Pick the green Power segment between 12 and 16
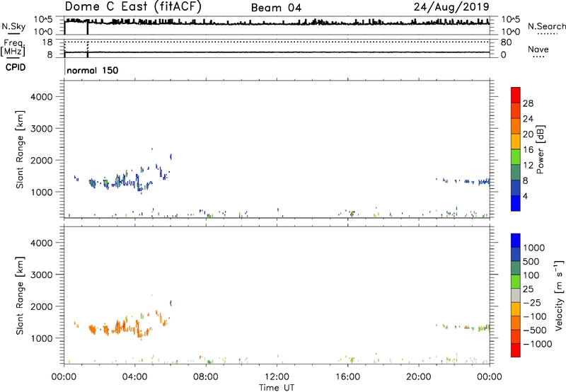The height and width of the screenshot is (392, 566). pos(516,157)
